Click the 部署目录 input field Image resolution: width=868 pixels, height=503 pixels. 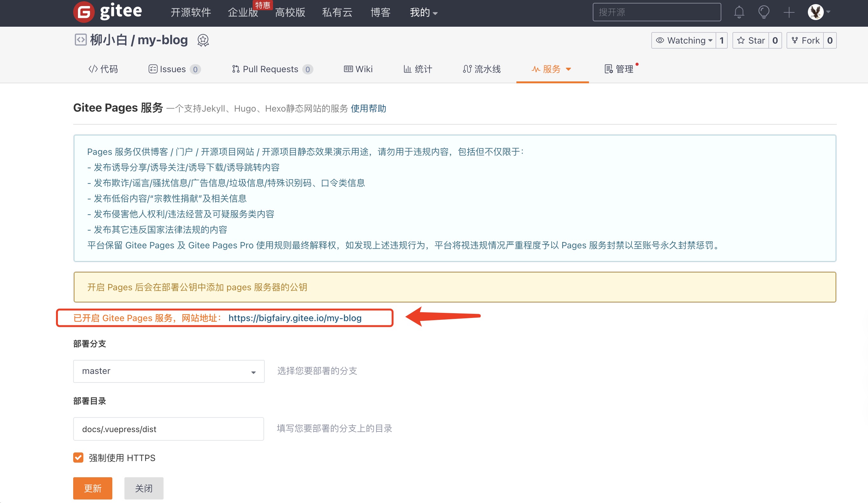click(x=168, y=429)
